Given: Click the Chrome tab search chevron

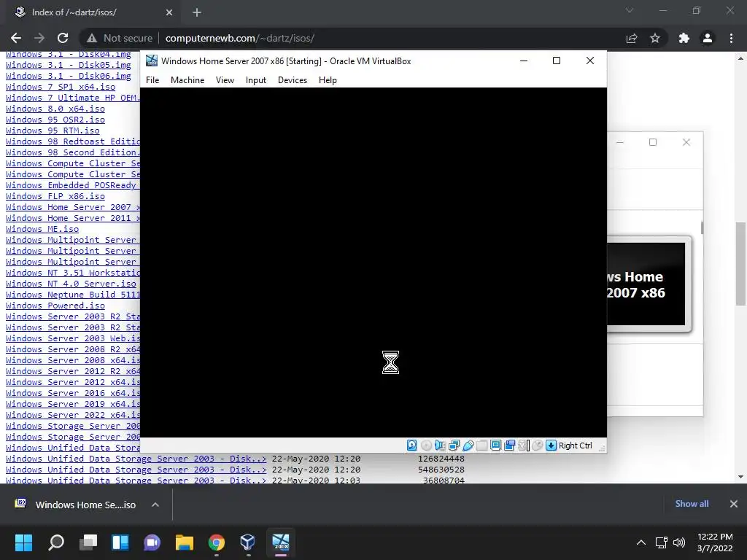Looking at the screenshot, I should click(x=630, y=10).
